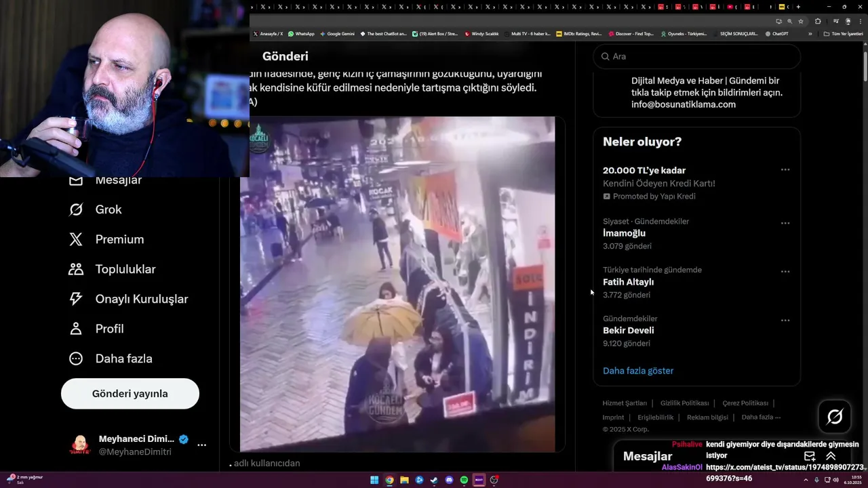Screen dimensions: 868x488
Task: Open Chrome extensions puzzle icon
Action: 818,21
